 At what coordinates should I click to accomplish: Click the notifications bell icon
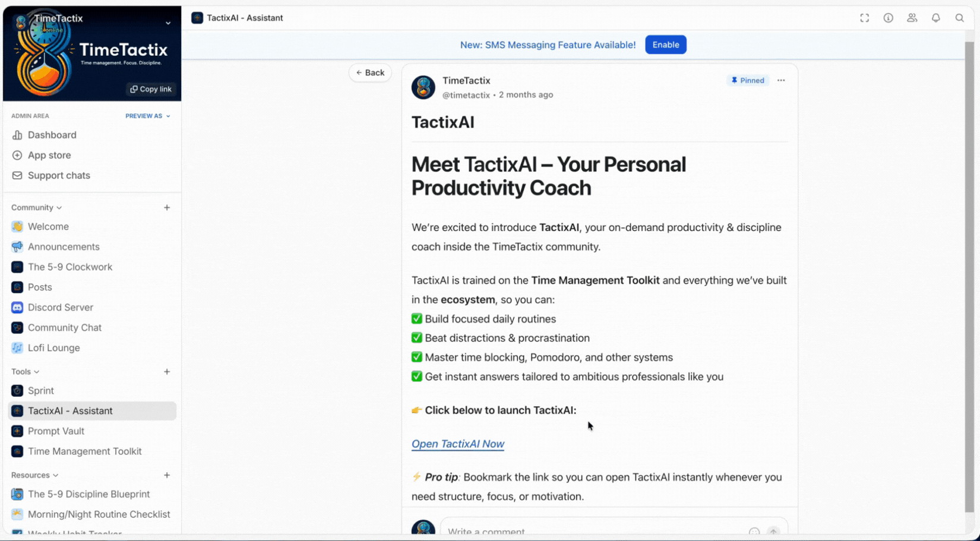pyautogui.click(x=935, y=18)
